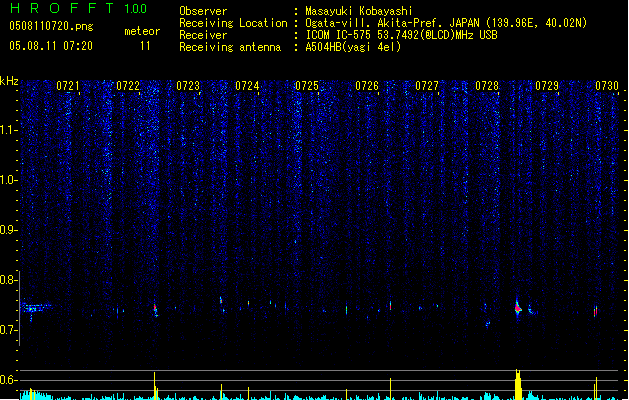Click the horizontal echo streak left of 0721
The image size is (629, 400).
[36, 308]
